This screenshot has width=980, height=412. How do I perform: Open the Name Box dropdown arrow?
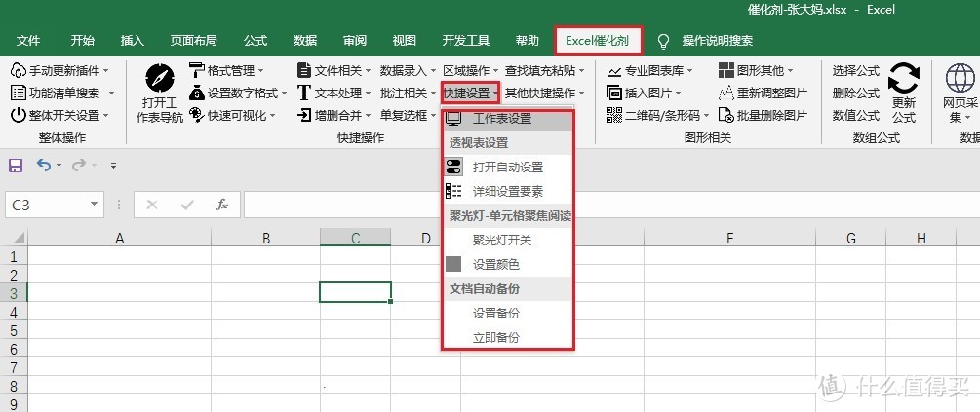point(94,205)
